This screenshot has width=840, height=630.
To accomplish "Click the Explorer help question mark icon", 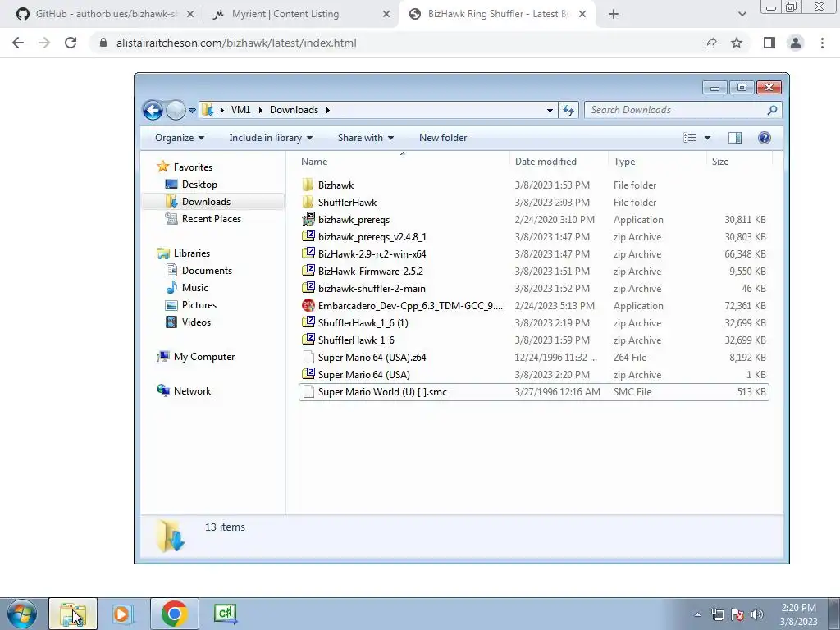I will click(x=765, y=138).
